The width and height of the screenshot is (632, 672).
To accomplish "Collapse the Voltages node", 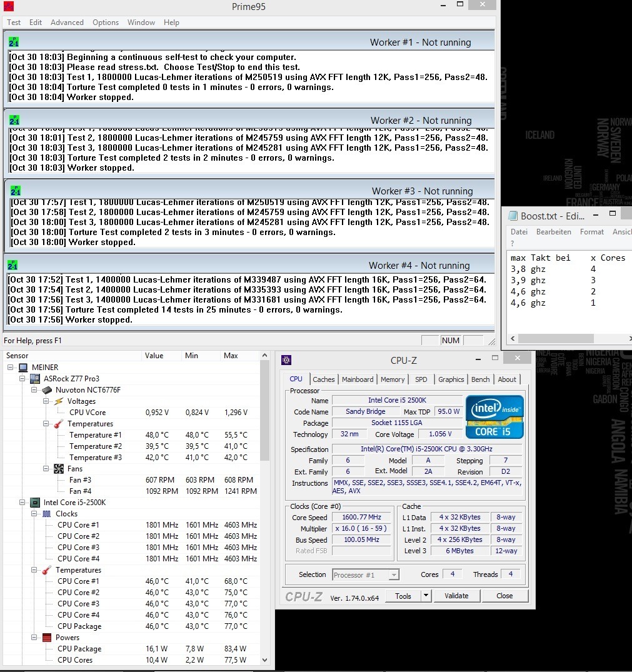I will coord(46,401).
